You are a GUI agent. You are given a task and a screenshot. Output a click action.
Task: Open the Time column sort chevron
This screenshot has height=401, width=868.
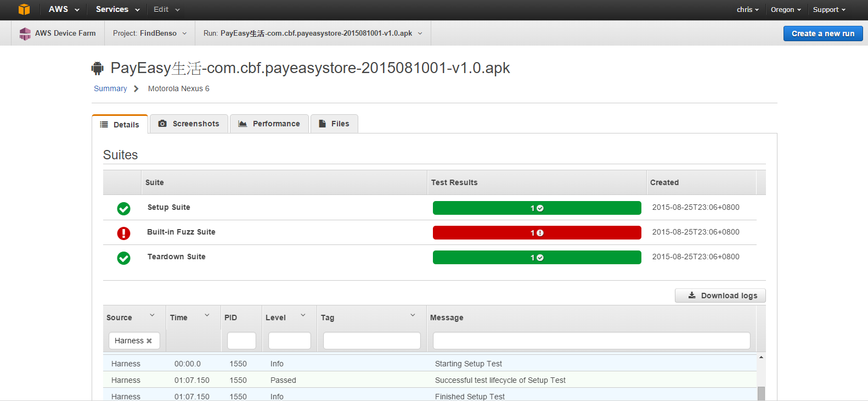click(x=207, y=315)
